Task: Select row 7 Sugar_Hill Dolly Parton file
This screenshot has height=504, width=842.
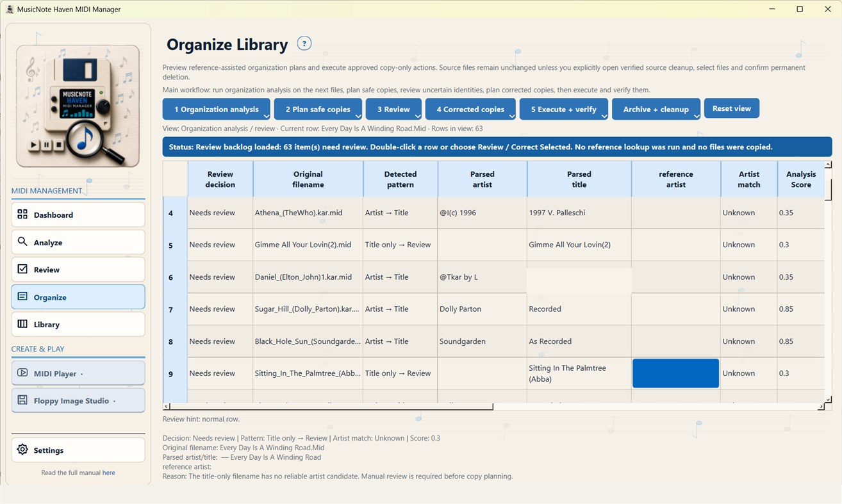Action: pos(308,309)
